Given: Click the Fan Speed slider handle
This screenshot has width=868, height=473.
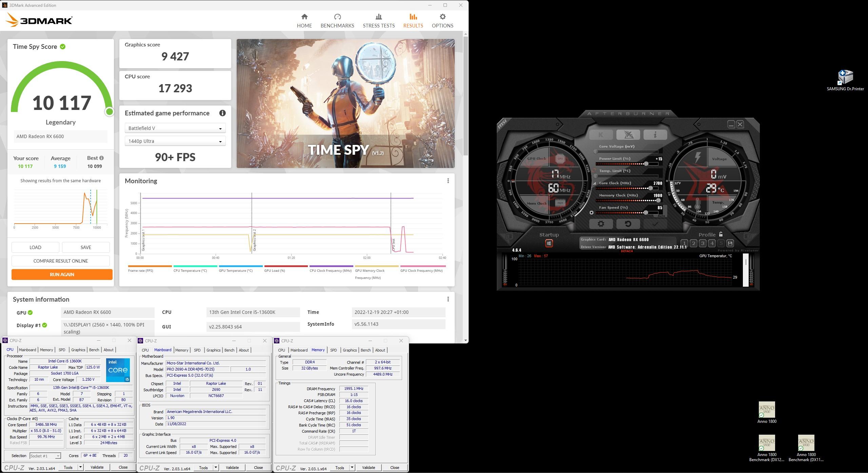Looking at the screenshot, I should 646,213.
